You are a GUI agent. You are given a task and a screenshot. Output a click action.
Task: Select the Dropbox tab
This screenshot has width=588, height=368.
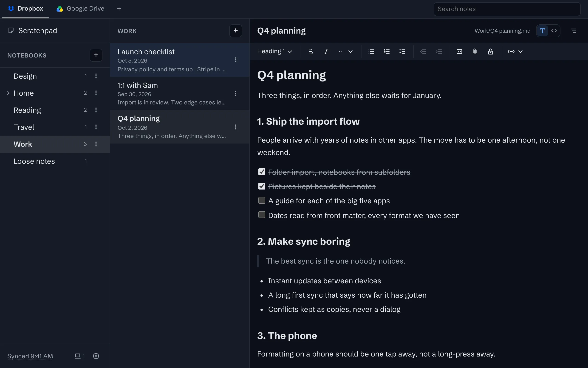point(25,9)
